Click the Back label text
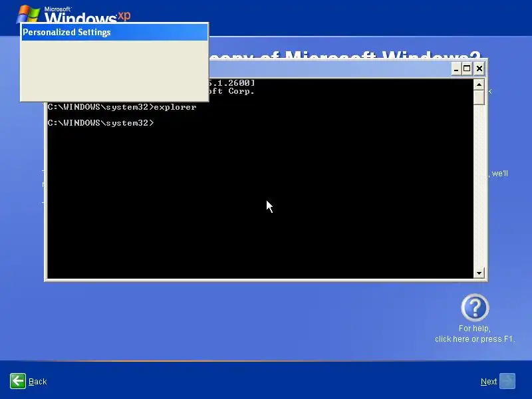The height and width of the screenshot is (399, 532). coord(38,382)
